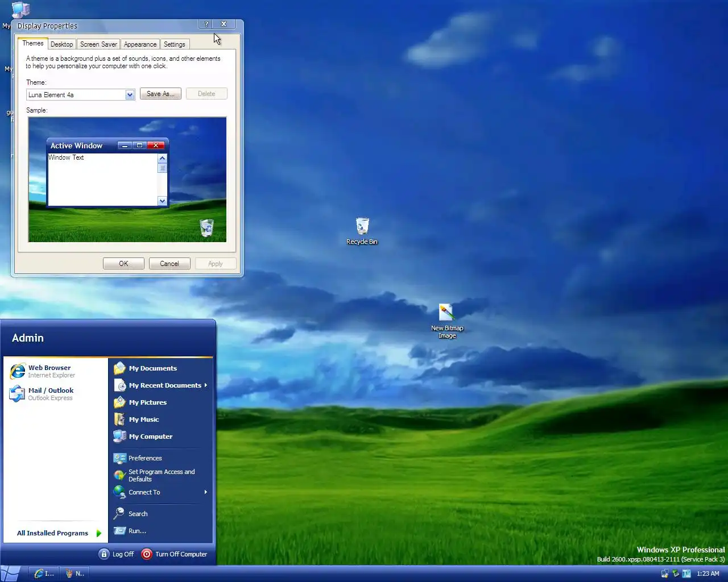Image resolution: width=728 pixels, height=582 pixels.
Task: Open Mail / Outlook Express from Start menu
Action: coord(55,394)
